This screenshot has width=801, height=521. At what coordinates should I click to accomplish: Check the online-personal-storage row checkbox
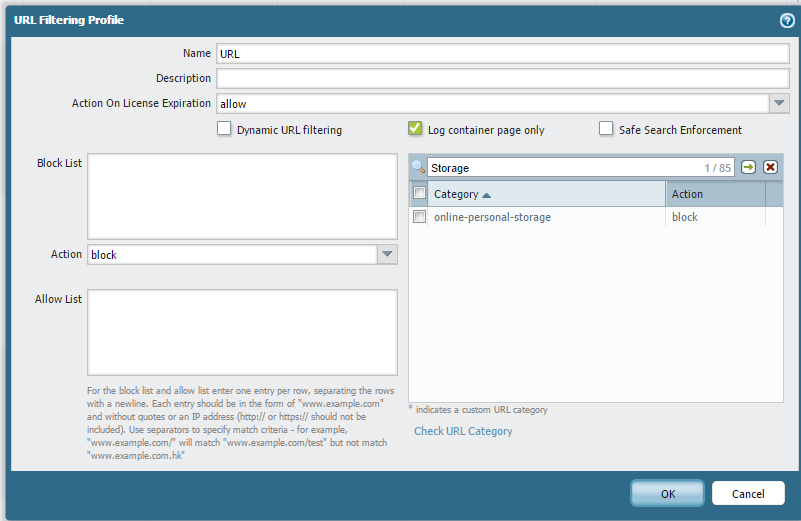click(x=419, y=217)
